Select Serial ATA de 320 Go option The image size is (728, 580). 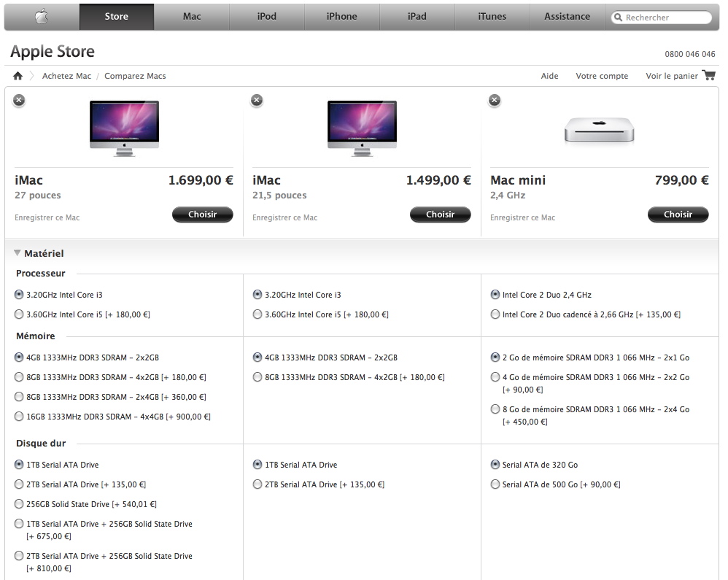[495, 465]
